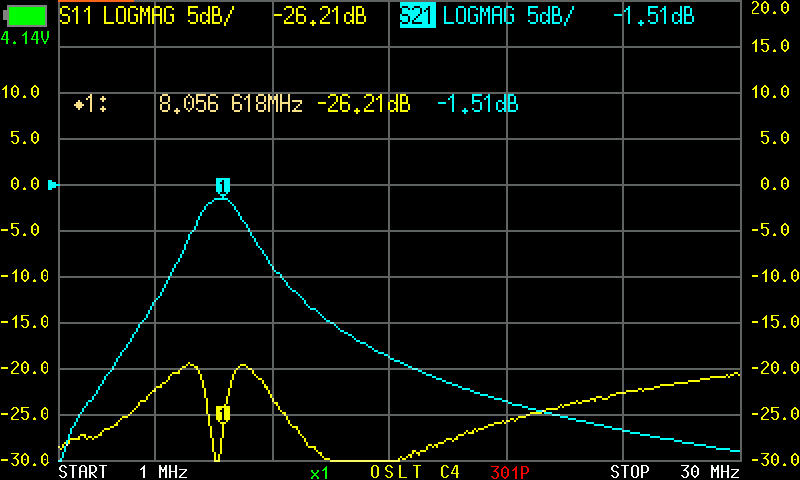Tap the S21 LOGMAG 5dB/ scale text

508,16
